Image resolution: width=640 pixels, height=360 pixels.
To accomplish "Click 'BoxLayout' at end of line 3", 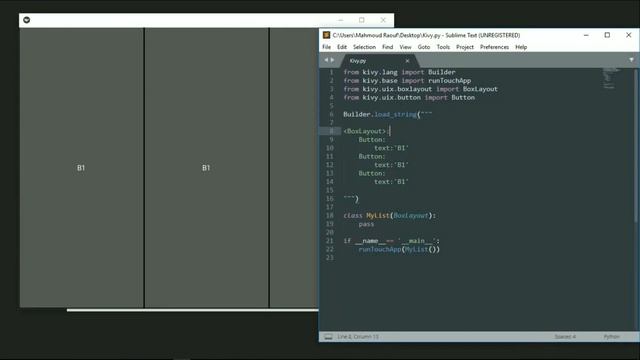I will click(x=480, y=89).
